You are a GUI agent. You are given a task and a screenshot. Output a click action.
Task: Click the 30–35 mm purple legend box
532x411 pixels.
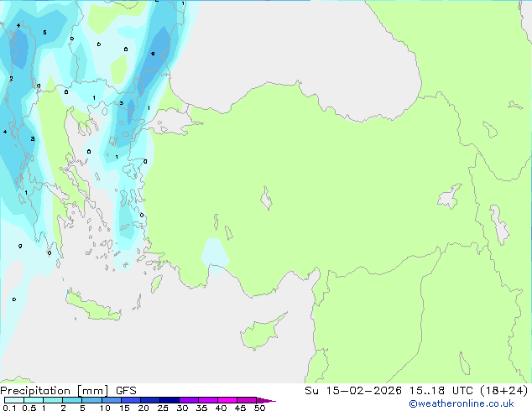[188, 400]
